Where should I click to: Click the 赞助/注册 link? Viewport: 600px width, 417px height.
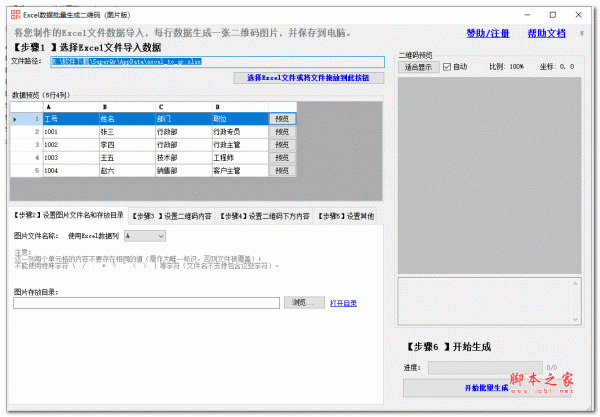pos(488,33)
